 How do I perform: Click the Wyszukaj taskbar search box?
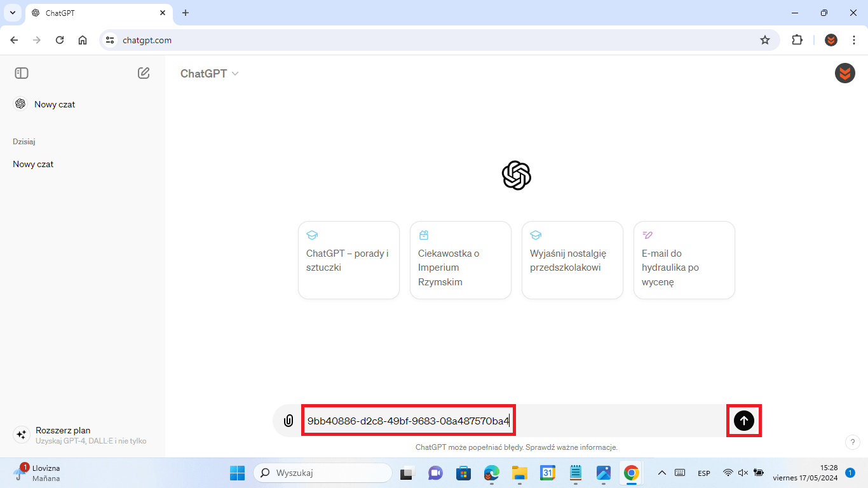[x=323, y=473]
